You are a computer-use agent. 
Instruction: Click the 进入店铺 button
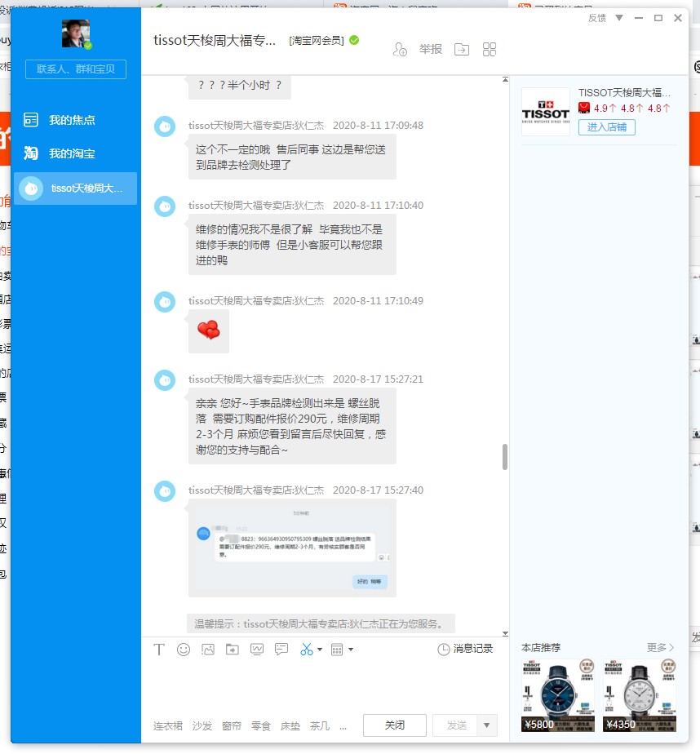(607, 127)
